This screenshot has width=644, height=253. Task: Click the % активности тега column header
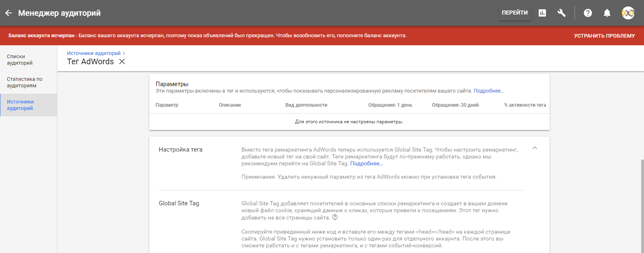[525, 105]
